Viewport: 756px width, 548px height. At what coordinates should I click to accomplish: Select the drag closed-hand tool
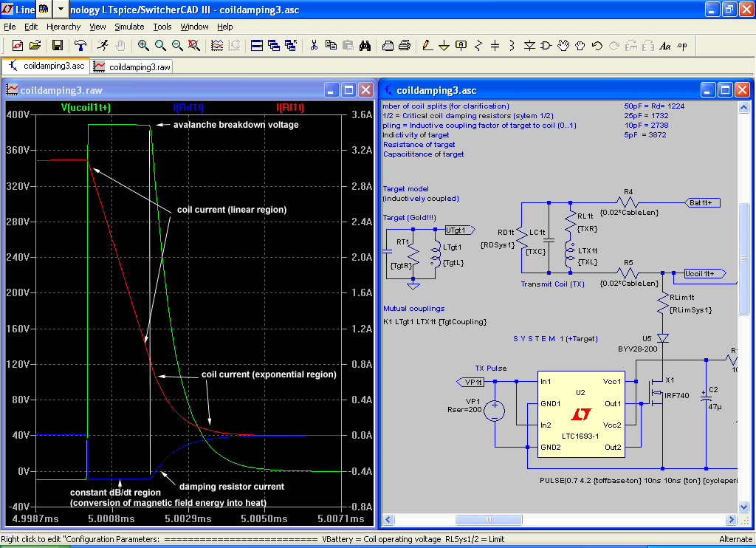click(x=580, y=45)
